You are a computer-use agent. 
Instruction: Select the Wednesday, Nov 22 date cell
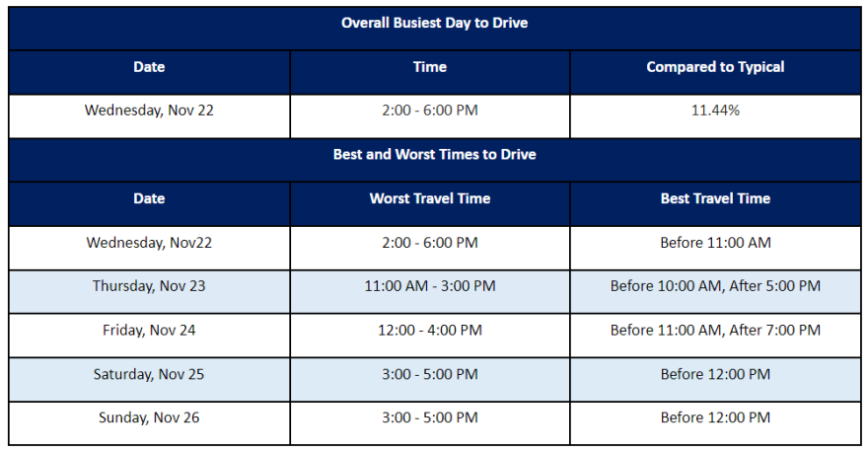coord(149,111)
